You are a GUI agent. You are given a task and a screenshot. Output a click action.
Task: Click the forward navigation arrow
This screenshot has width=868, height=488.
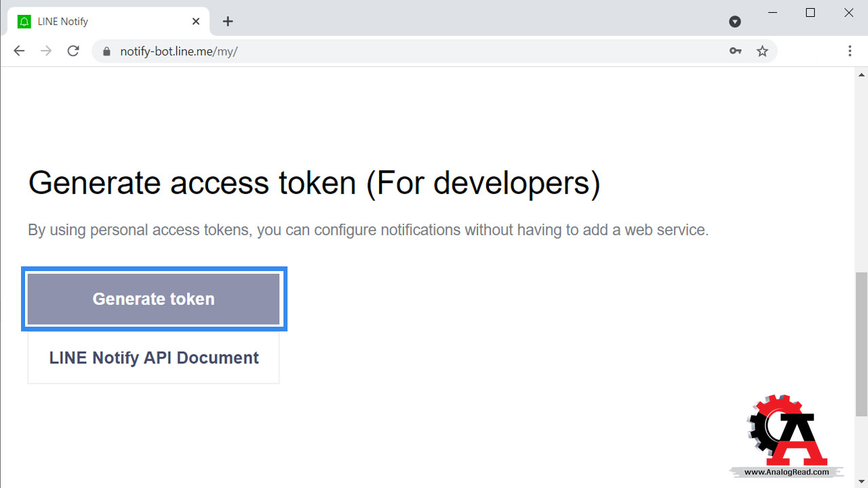coord(46,51)
